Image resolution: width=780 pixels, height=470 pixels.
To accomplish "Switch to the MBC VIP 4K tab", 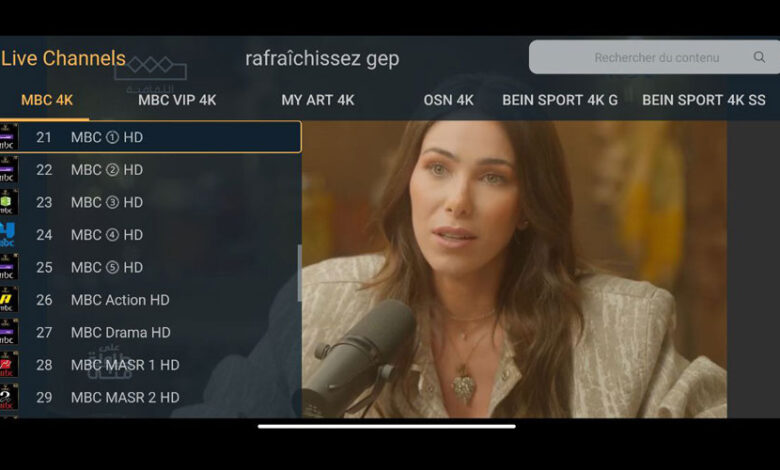I will [x=177, y=100].
